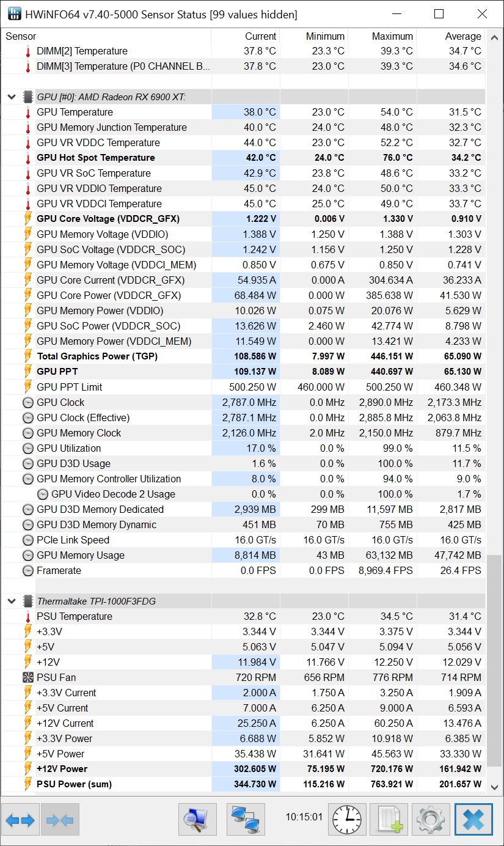
Task: Click the blue X close sensors button
Action: pos(473,820)
